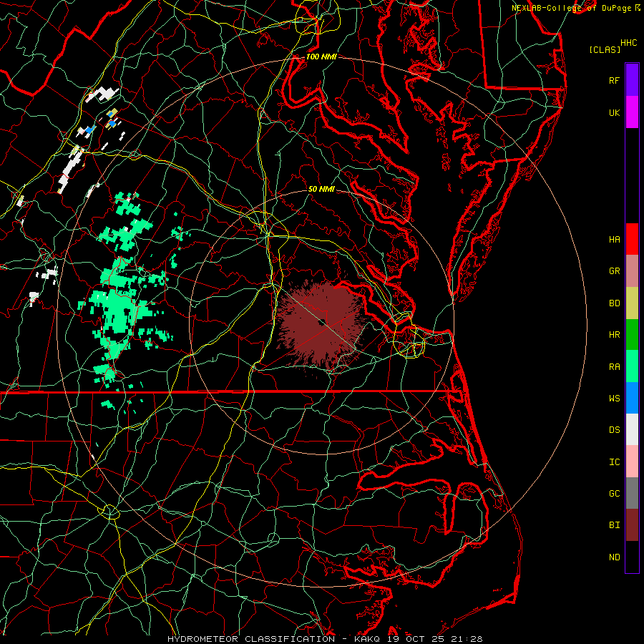Click the BD legend label
This screenshot has width=644, height=644.
click(614, 303)
